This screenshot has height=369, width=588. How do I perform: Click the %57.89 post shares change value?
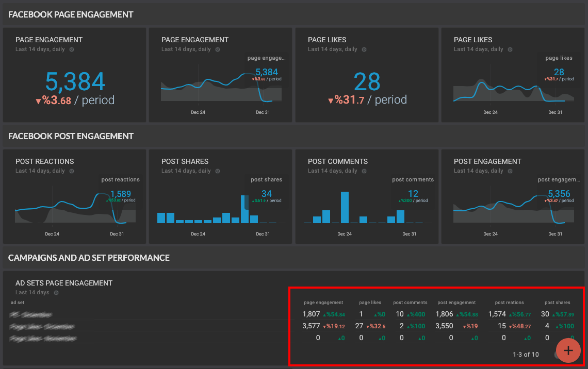click(563, 315)
